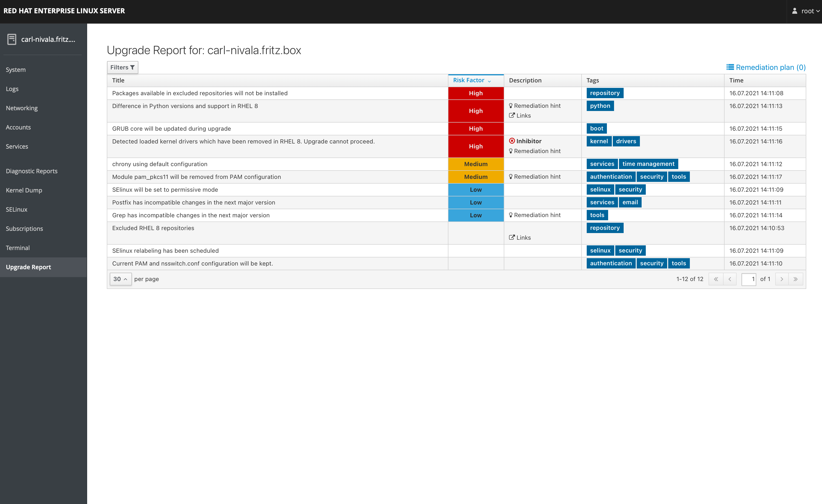Image resolution: width=822 pixels, height=504 pixels.
Task: Go to previous page chevron
Action: [730, 279]
